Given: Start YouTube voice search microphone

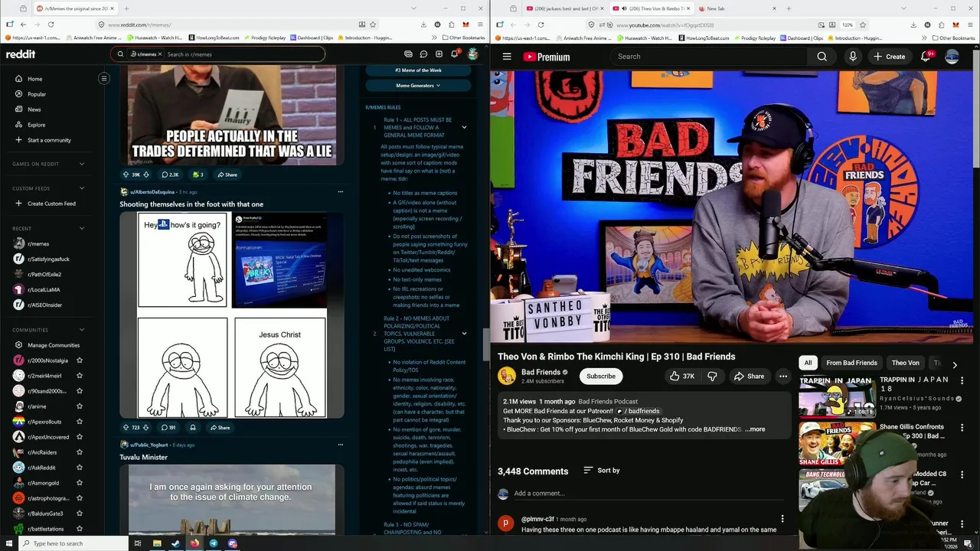Looking at the screenshot, I should click(852, 57).
